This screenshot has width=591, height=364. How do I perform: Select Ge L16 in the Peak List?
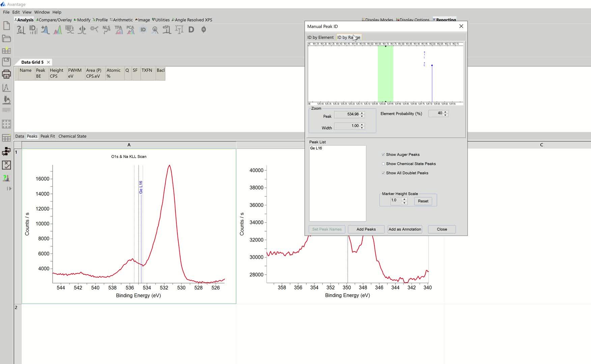pos(316,148)
